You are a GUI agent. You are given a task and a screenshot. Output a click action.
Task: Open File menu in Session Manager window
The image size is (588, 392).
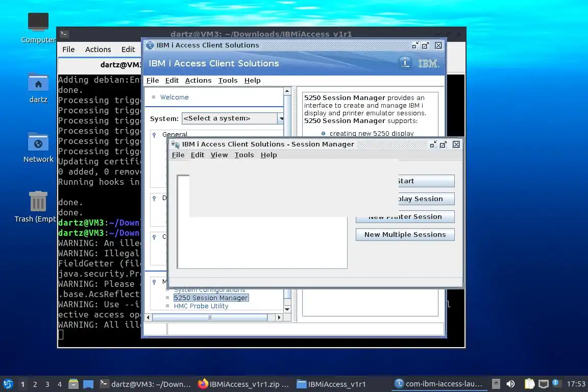point(178,155)
